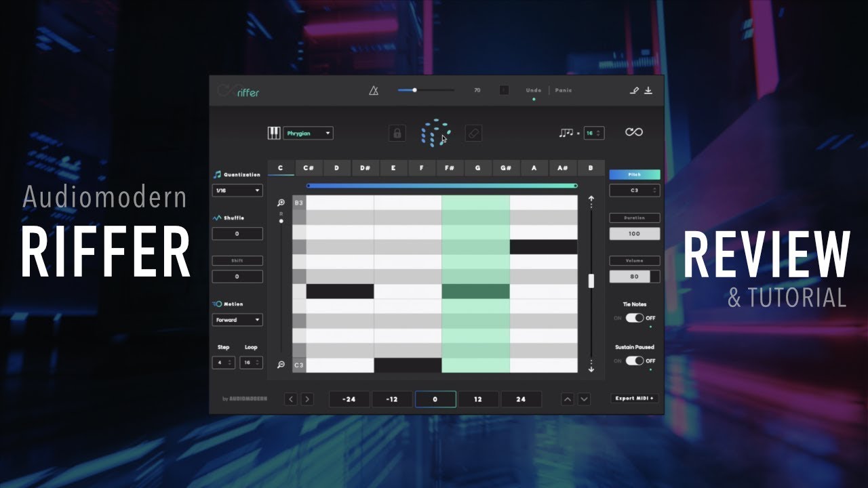868x488 pixels.
Task: Select the A# root note tab
Action: point(562,167)
